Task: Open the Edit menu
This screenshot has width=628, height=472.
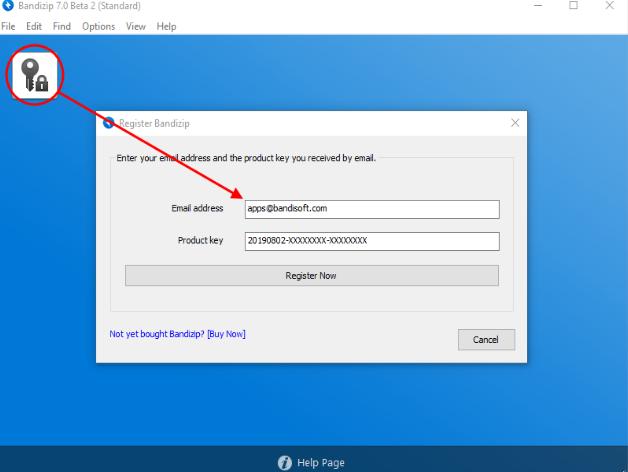Action: click(34, 26)
